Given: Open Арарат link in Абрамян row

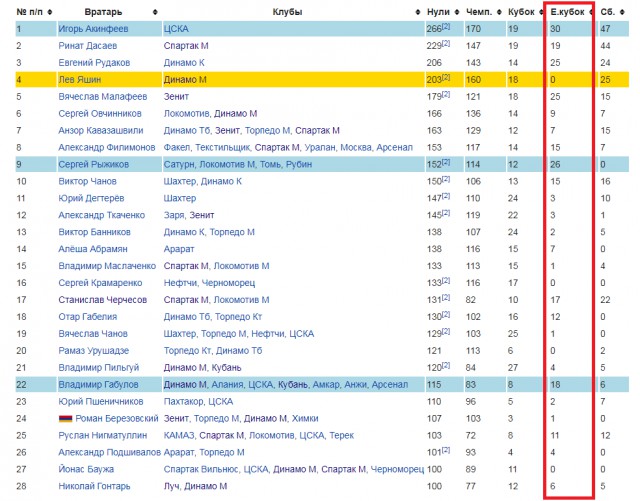Looking at the screenshot, I should click(x=179, y=249).
